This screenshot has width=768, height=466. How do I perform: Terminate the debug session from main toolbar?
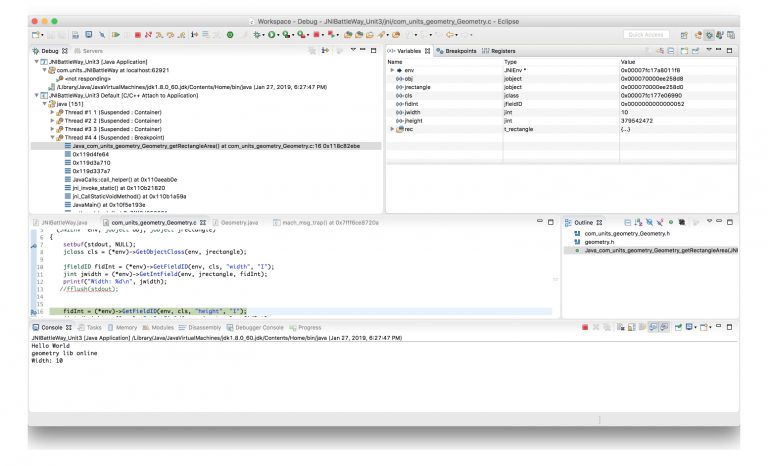tap(138, 35)
